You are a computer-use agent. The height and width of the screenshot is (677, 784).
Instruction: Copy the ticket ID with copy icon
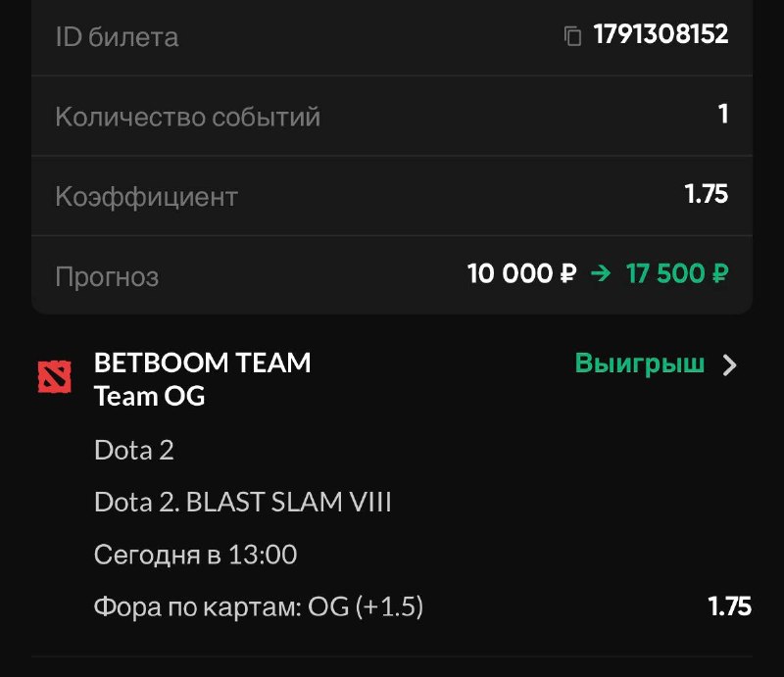pyautogui.click(x=572, y=36)
